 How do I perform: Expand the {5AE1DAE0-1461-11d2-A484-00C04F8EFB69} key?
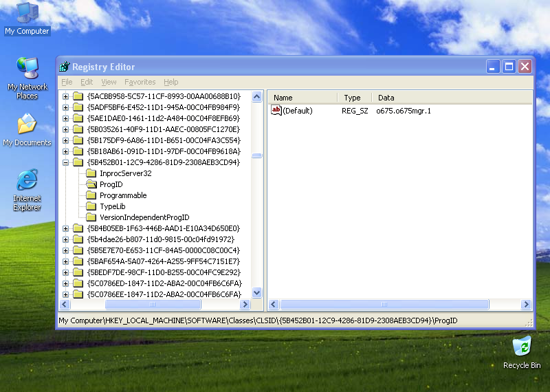[x=65, y=118]
